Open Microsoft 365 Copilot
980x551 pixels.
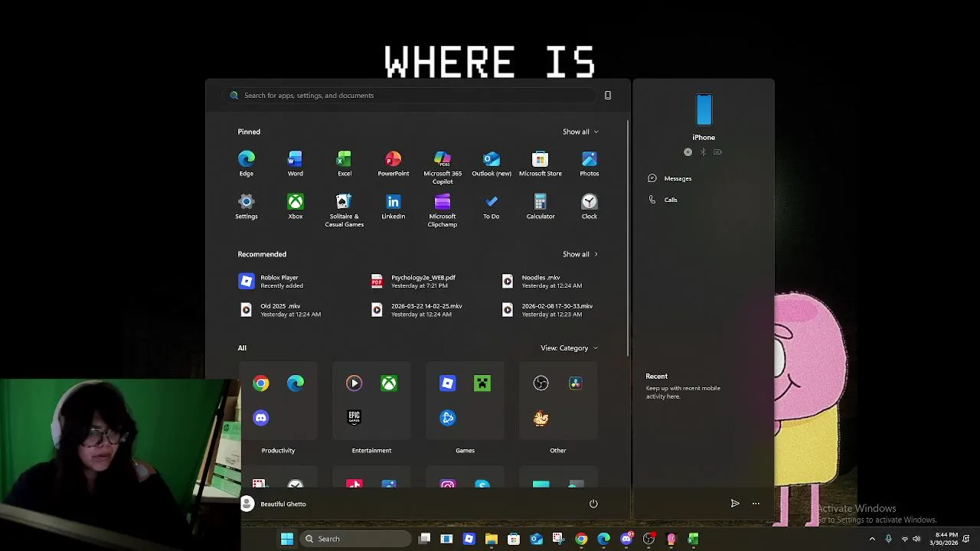pyautogui.click(x=443, y=167)
